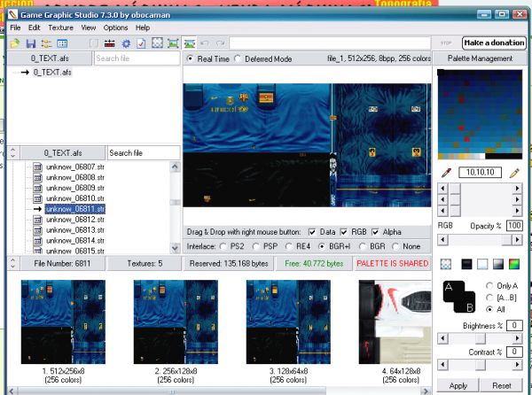Click the yellow tree list toolbar icon

[46, 43]
